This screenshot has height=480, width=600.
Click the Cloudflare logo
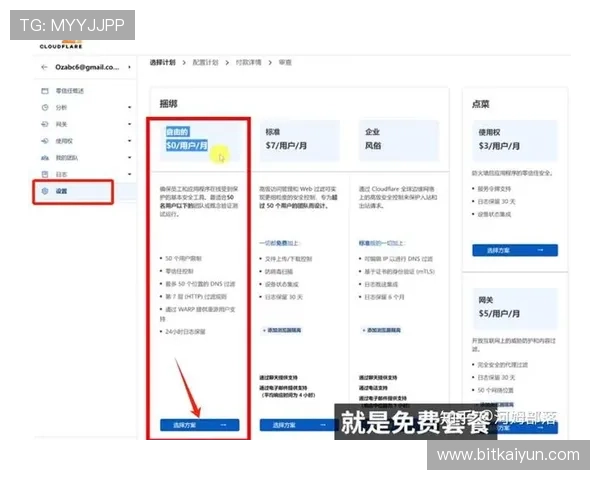click(x=61, y=45)
